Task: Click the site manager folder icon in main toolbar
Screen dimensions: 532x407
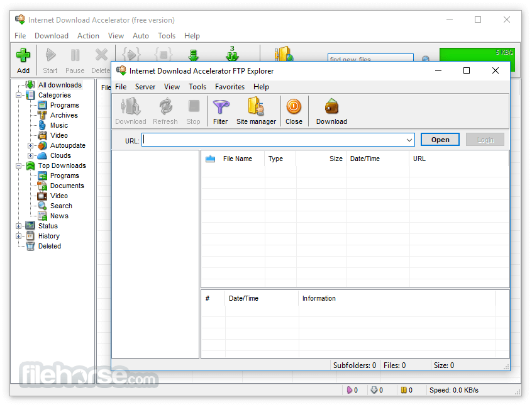Action: [284, 53]
